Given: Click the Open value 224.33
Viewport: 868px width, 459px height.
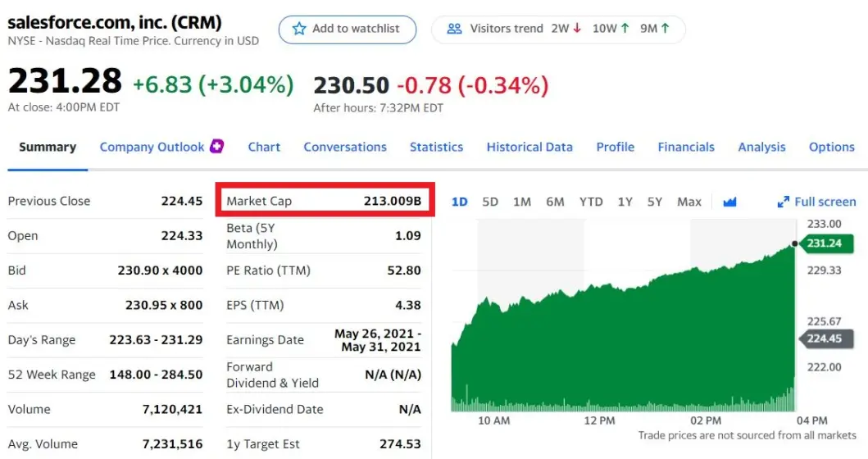Looking at the screenshot, I should click(x=182, y=236).
